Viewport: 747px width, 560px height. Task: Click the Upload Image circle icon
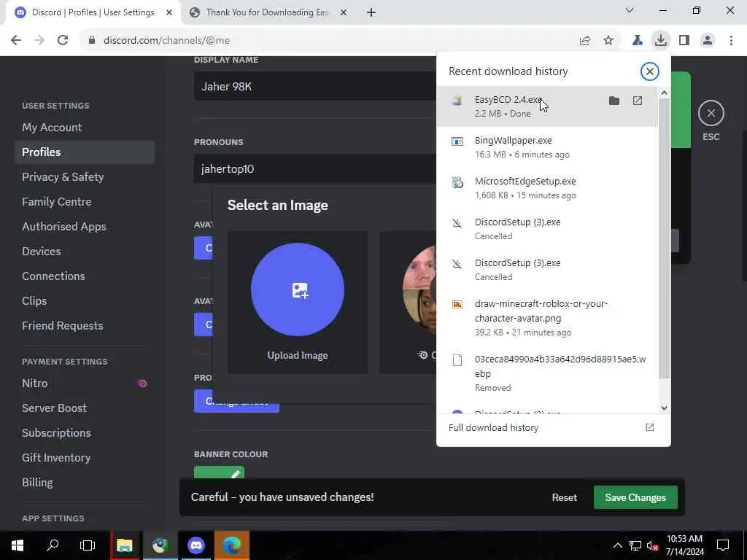pos(298,289)
